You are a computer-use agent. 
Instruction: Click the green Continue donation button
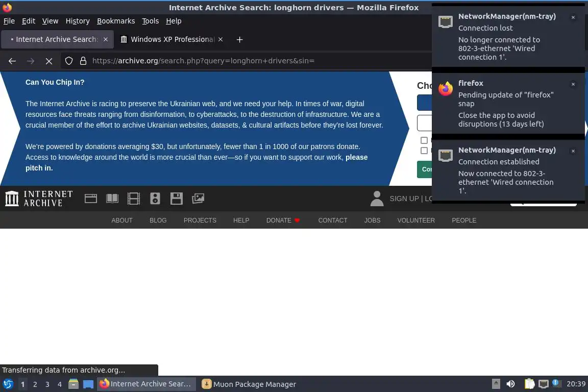pyautogui.click(x=425, y=169)
